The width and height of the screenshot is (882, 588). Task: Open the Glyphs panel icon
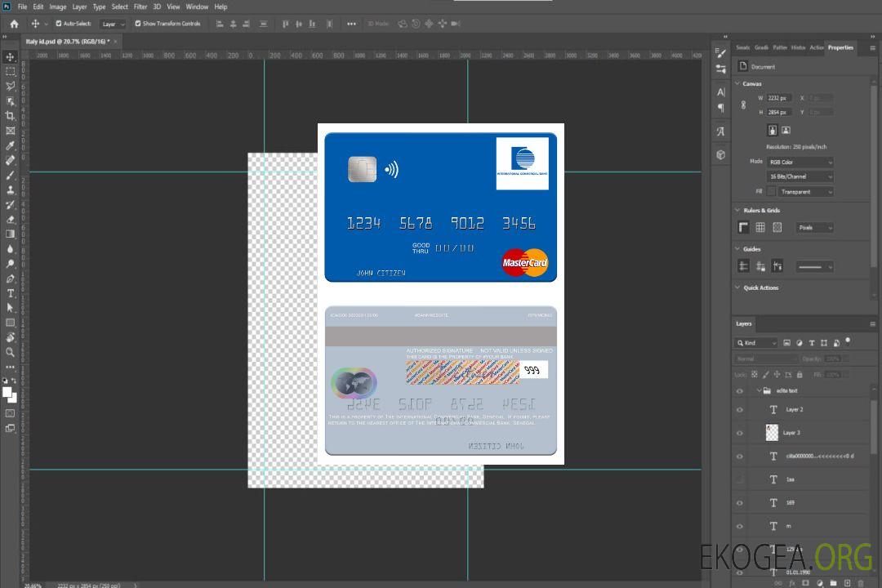[x=721, y=131]
